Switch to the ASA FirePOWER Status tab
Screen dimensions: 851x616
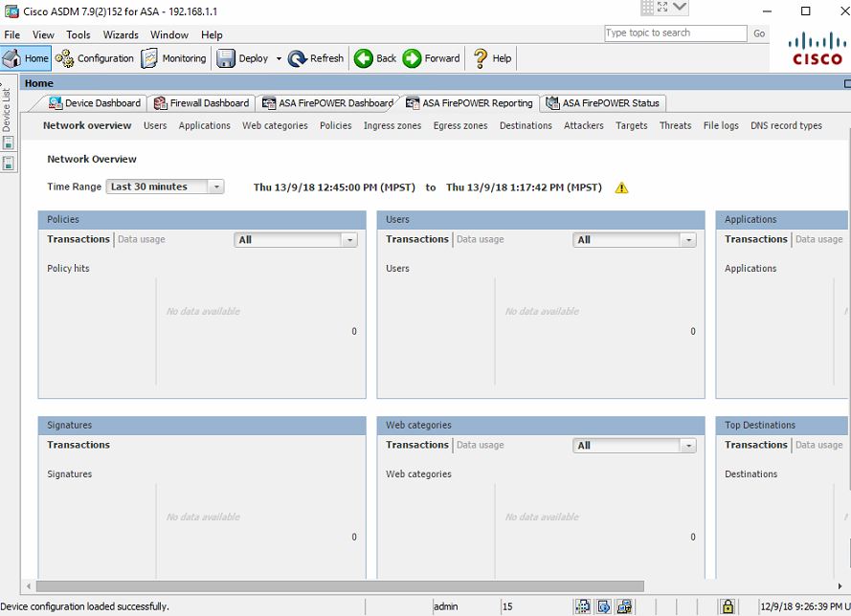click(x=602, y=103)
